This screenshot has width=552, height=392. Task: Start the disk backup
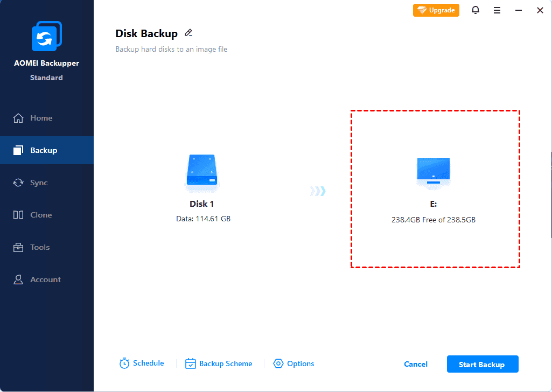pos(482,363)
